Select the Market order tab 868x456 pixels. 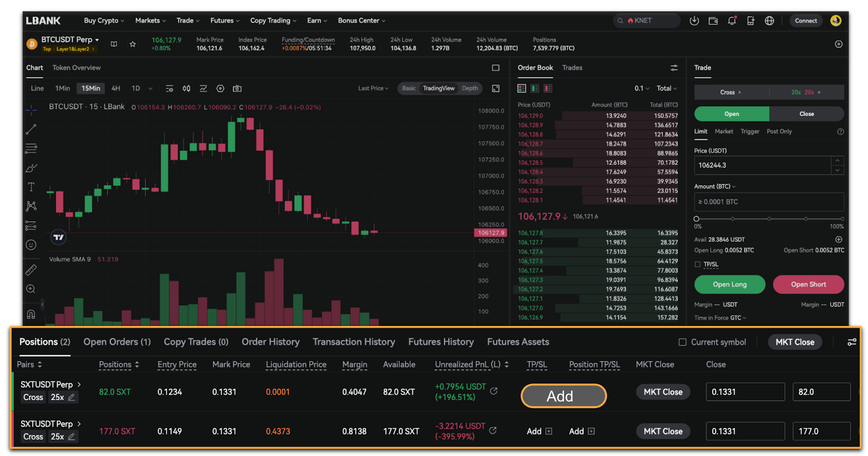click(724, 131)
